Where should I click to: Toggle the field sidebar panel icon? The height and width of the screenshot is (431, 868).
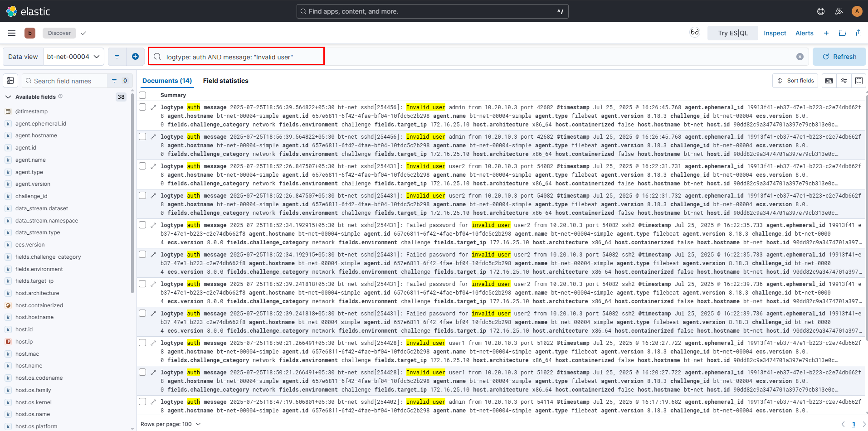click(x=10, y=81)
